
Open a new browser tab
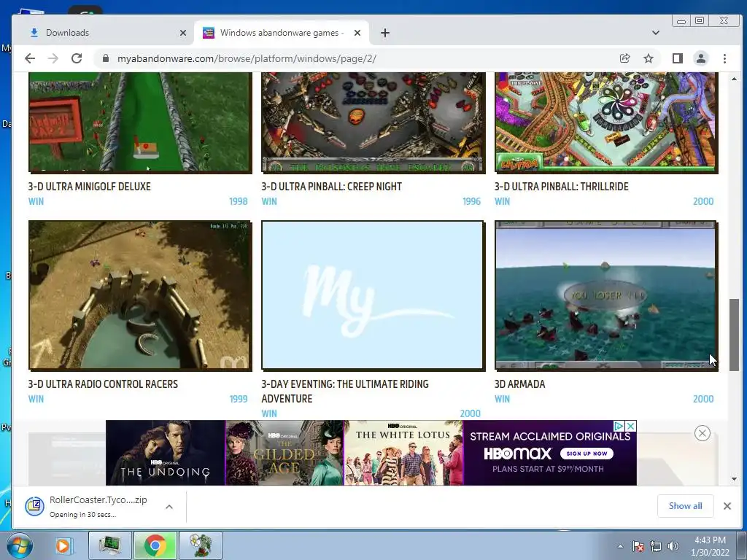pos(385,33)
